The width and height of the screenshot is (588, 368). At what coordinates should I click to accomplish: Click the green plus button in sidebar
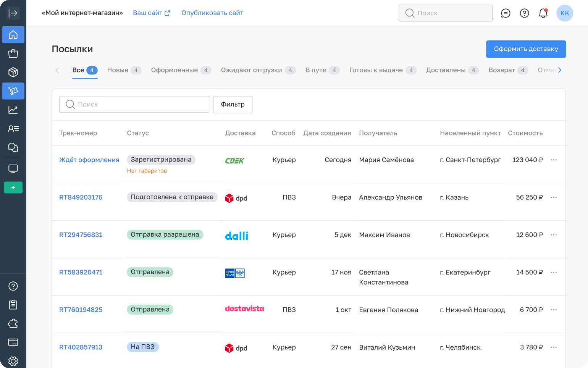(13, 187)
